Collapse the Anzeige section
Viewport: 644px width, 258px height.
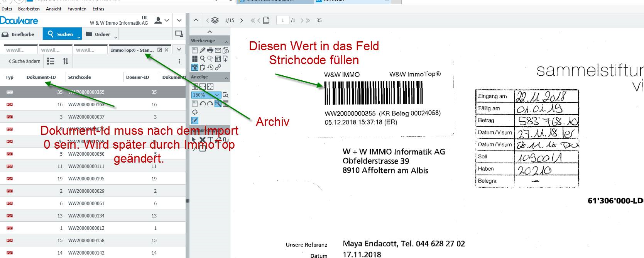point(226,78)
